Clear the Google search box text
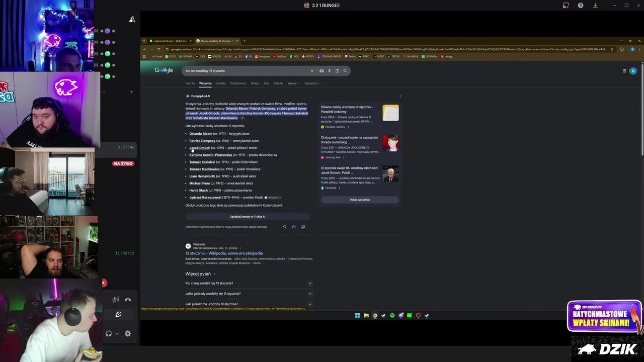The width and height of the screenshot is (644, 362). coord(311,71)
